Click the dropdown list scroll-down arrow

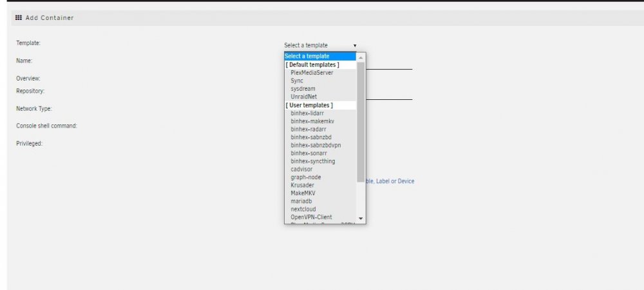coord(361,218)
